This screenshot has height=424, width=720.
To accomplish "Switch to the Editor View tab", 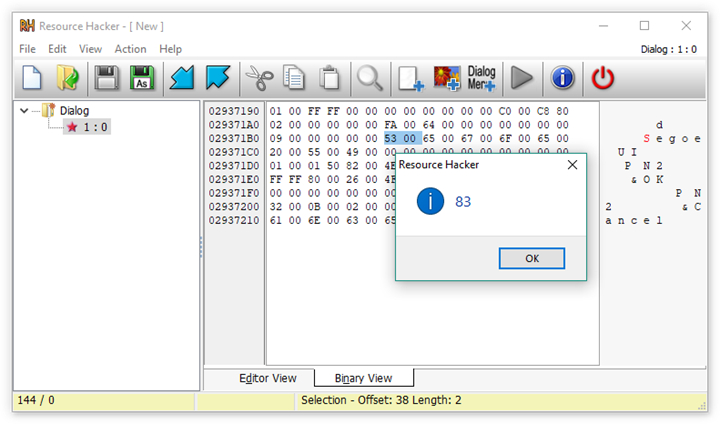I will 268,378.
